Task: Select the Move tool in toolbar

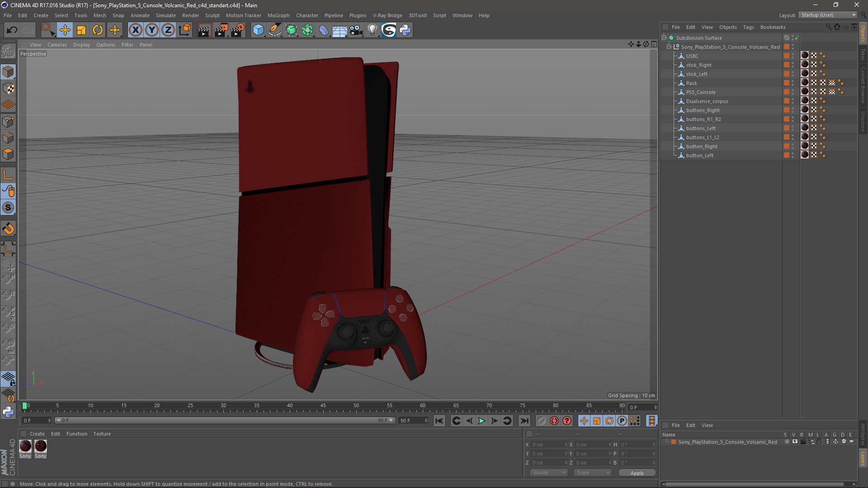Action: tap(65, 30)
